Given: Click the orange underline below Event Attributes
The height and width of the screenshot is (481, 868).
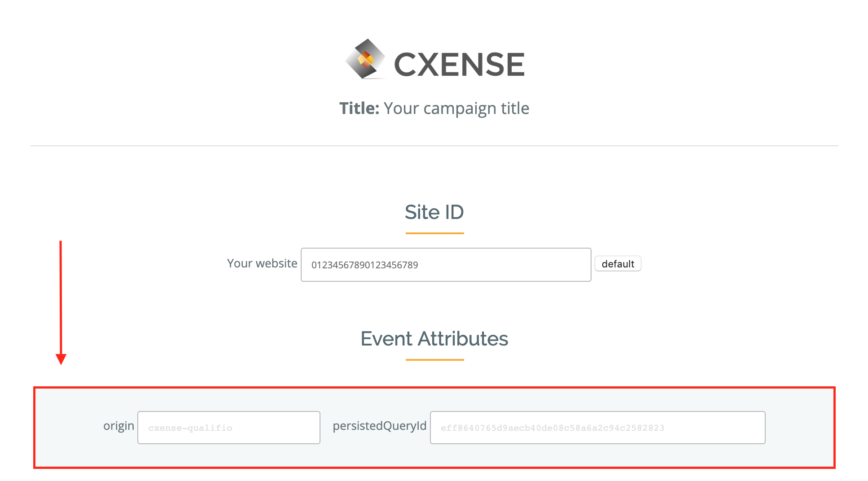Looking at the screenshot, I should (x=434, y=360).
